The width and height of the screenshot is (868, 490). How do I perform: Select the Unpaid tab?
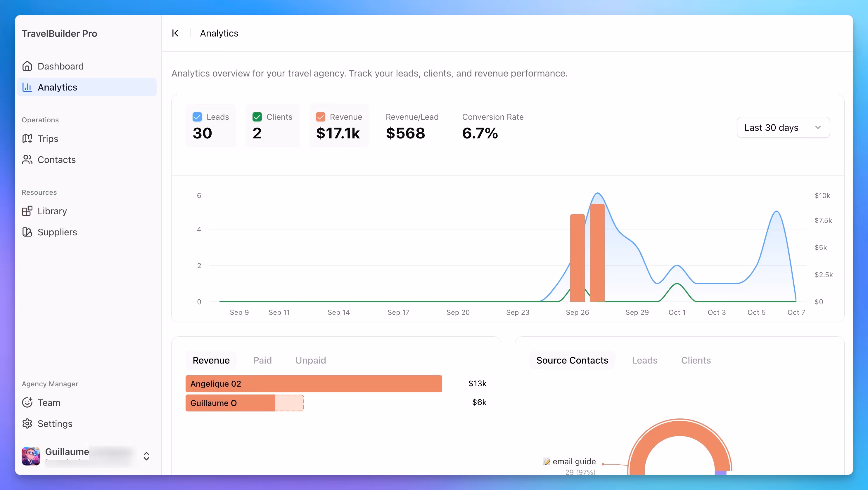pyautogui.click(x=310, y=360)
